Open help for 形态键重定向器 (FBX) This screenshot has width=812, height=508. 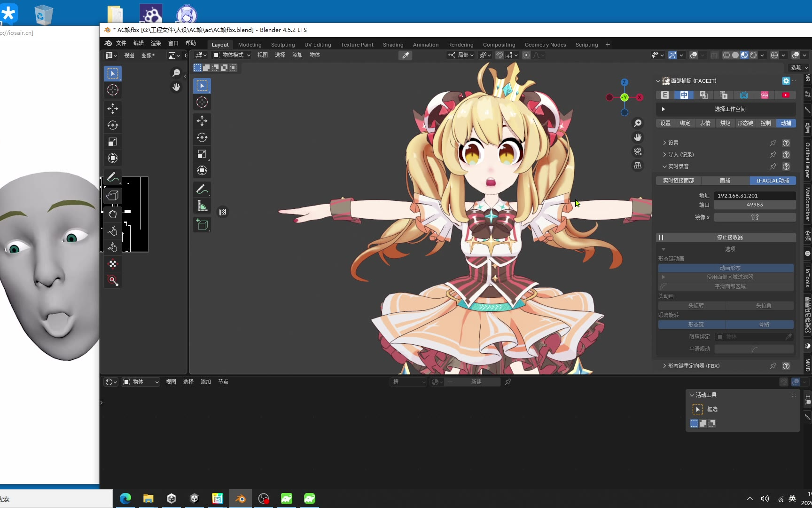(786, 366)
